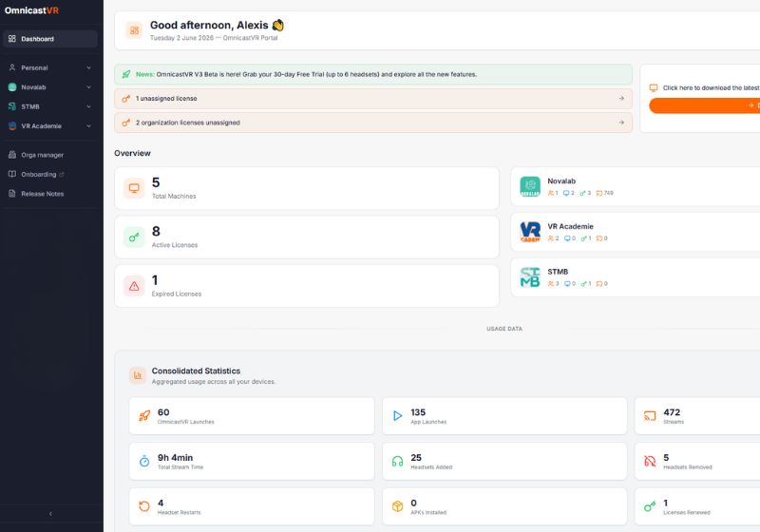Click the 9h 4min stream time value

(175, 457)
